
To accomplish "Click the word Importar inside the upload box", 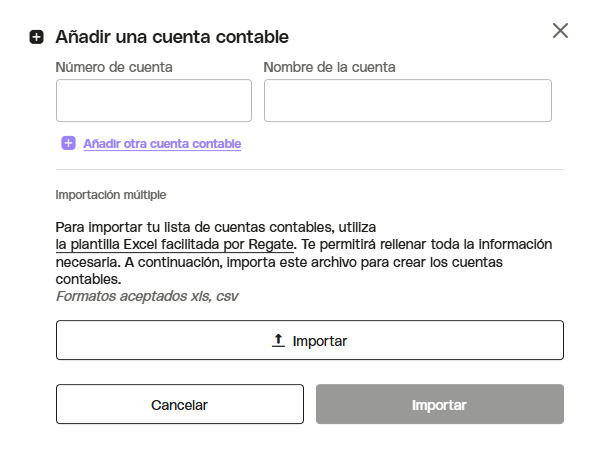I will click(320, 341).
